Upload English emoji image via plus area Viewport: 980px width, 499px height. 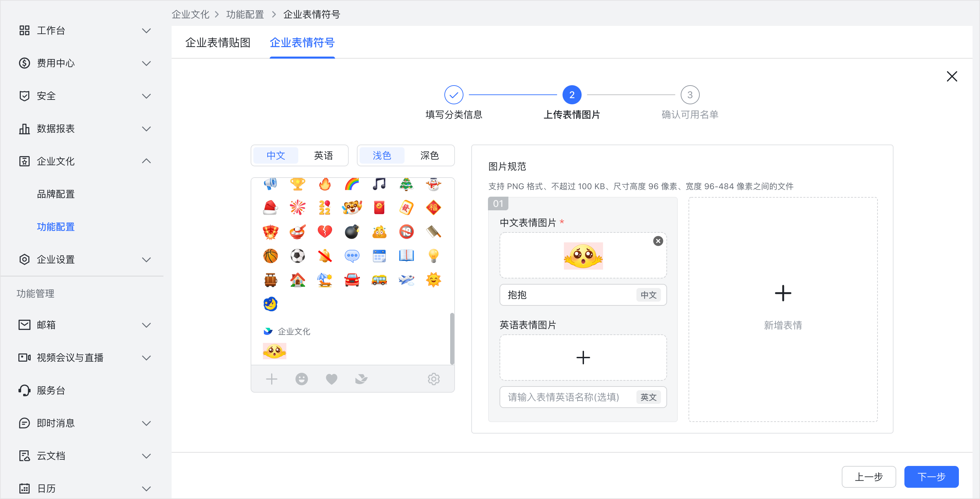pyautogui.click(x=583, y=357)
